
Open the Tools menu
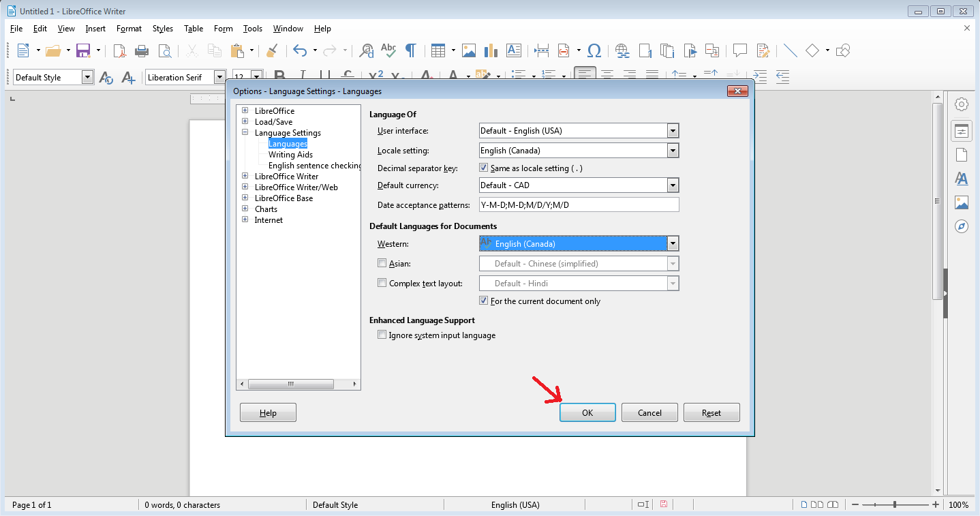[x=253, y=29]
